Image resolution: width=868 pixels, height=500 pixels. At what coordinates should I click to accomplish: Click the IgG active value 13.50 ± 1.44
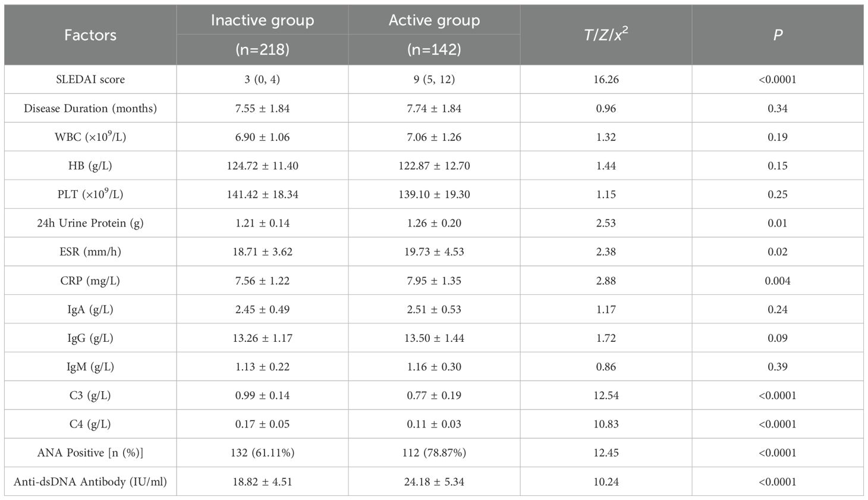434,338
